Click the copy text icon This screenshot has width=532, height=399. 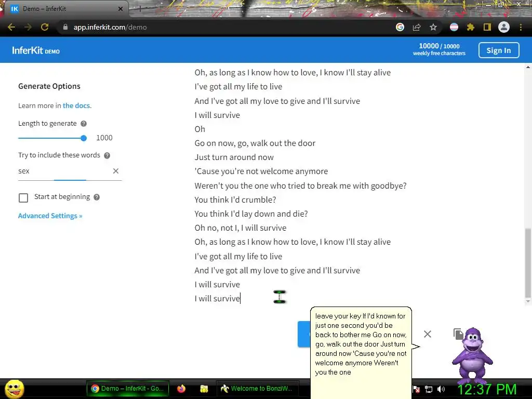tap(458, 334)
